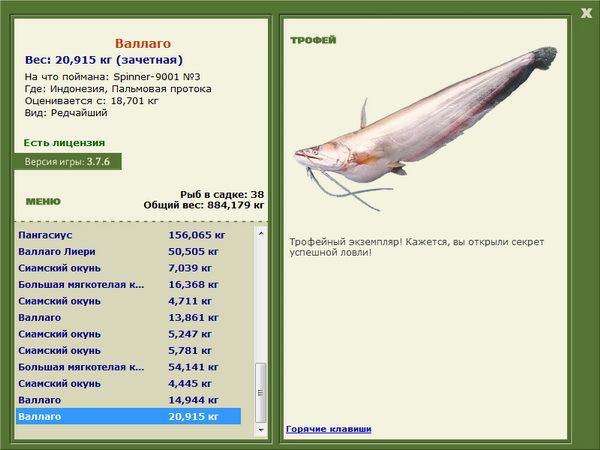The image size is (600, 450).
Task: Select Сиамский окунь 5,247 кг row
Action: click(129, 334)
